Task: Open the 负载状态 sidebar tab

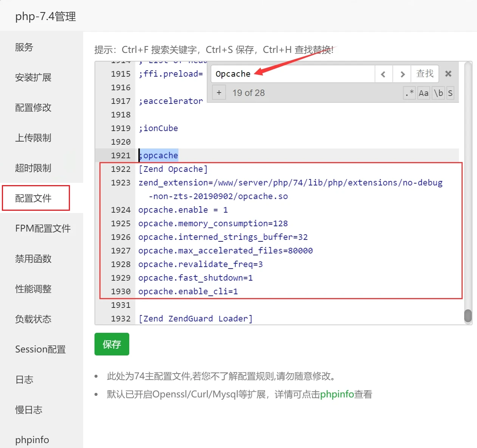Action: tap(42, 319)
